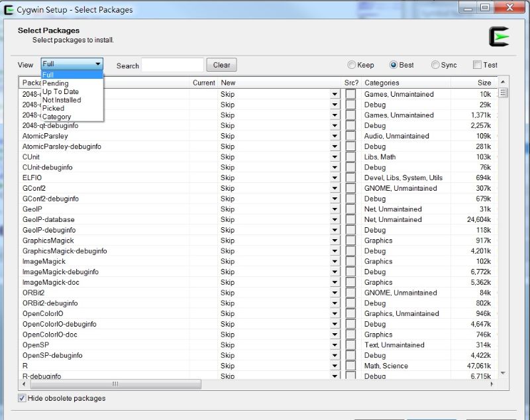Click the 24,604k size value
The height and width of the screenshot is (420, 530).
479,220
